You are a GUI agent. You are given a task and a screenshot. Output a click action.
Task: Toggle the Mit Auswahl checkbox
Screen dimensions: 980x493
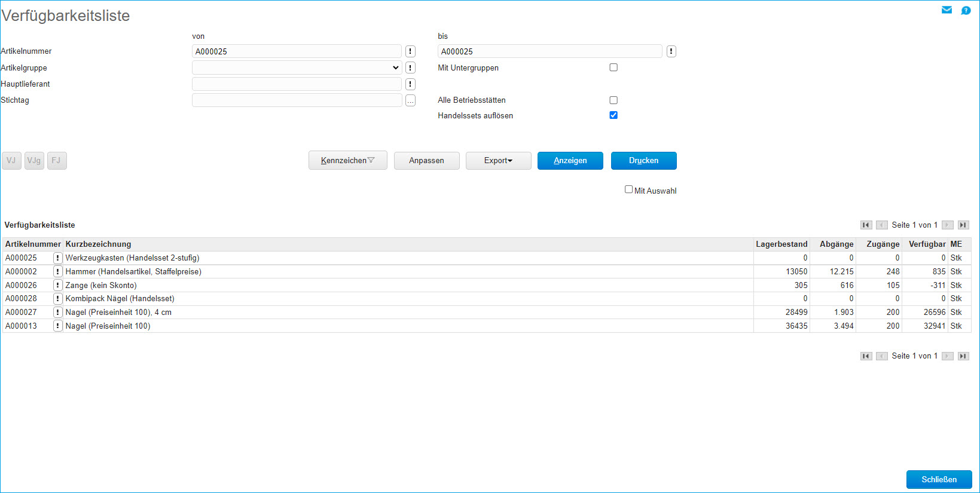(628, 189)
